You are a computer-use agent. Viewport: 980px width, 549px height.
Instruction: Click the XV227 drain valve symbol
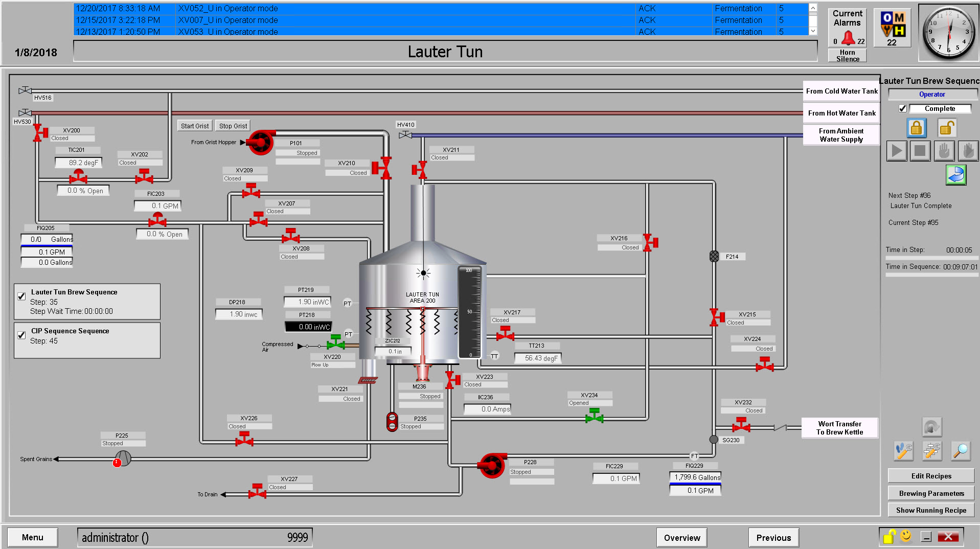257,492
